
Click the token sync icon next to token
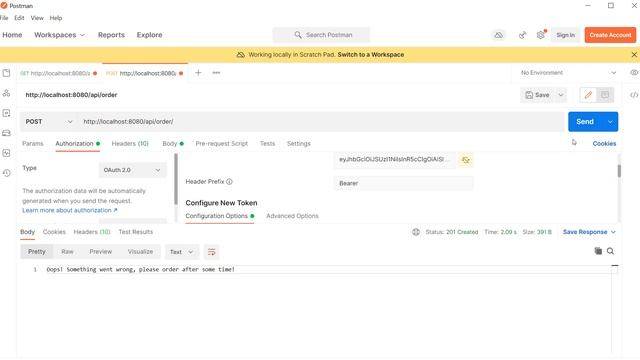point(466,160)
